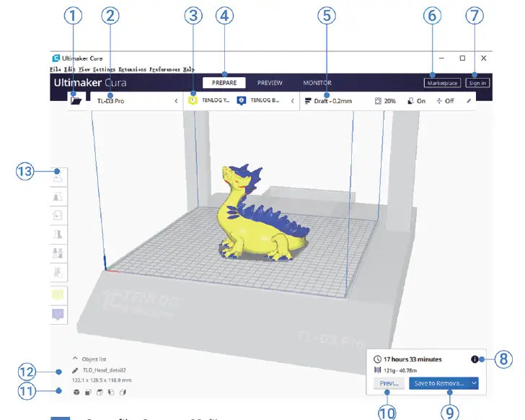Expand the extruder material panel chevron

click(292, 101)
